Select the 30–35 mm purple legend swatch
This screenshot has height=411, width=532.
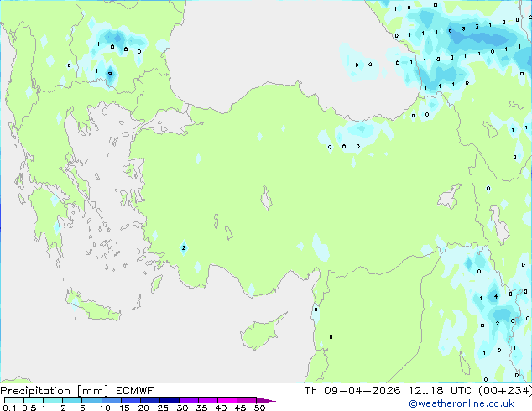pyautogui.click(x=188, y=400)
